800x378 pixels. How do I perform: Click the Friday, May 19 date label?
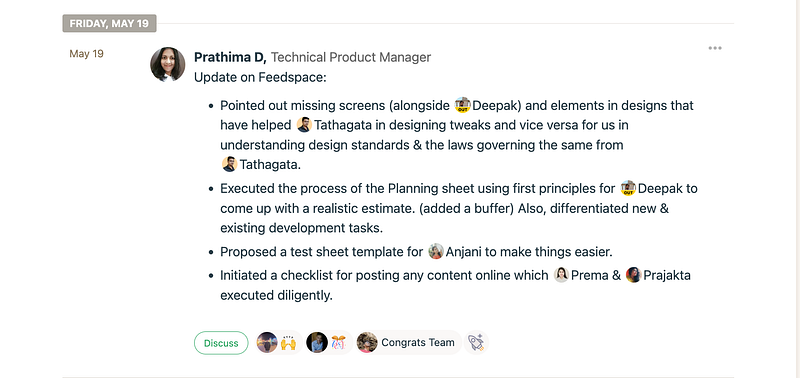pos(109,23)
